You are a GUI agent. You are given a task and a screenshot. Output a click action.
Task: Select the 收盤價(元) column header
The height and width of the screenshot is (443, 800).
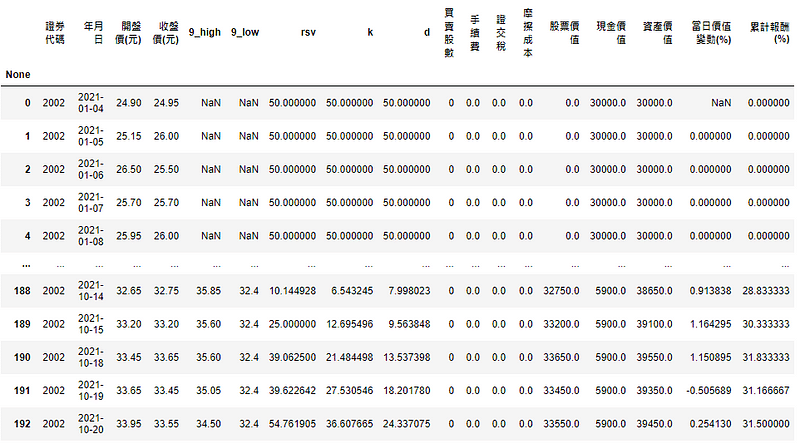click(x=165, y=32)
